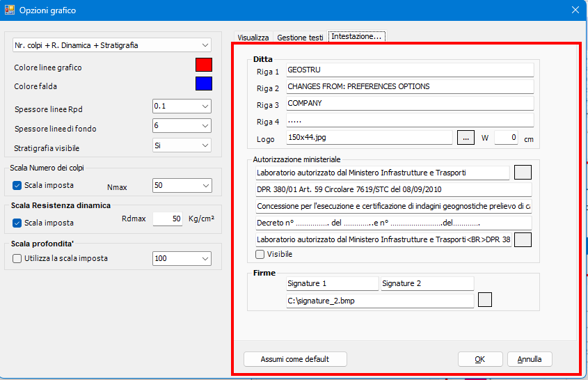Close the Opzioni grafico dialog
588x380 pixels.
click(575, 10)
